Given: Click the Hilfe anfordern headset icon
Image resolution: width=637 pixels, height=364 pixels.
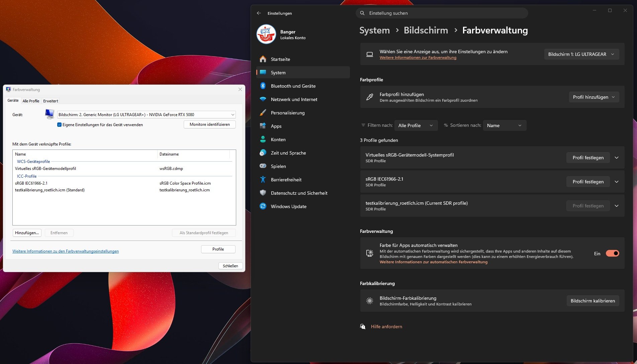Looking at the screenshot, I should [363, 327].
